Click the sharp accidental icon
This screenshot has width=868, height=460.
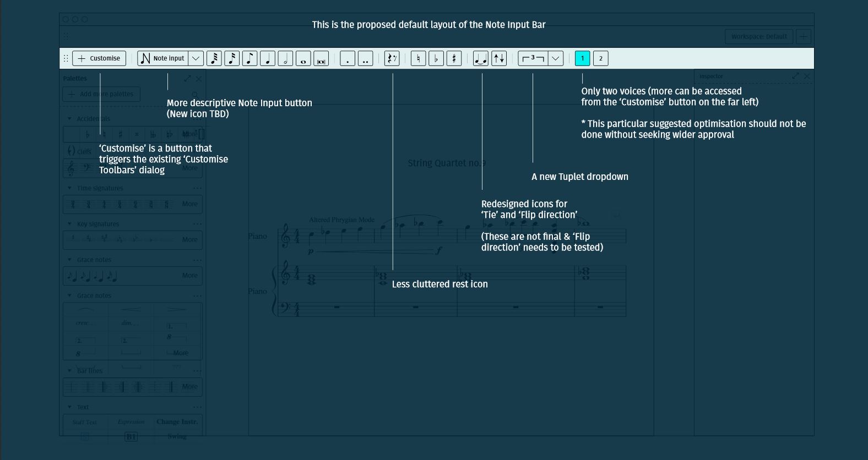pos(454,58)
